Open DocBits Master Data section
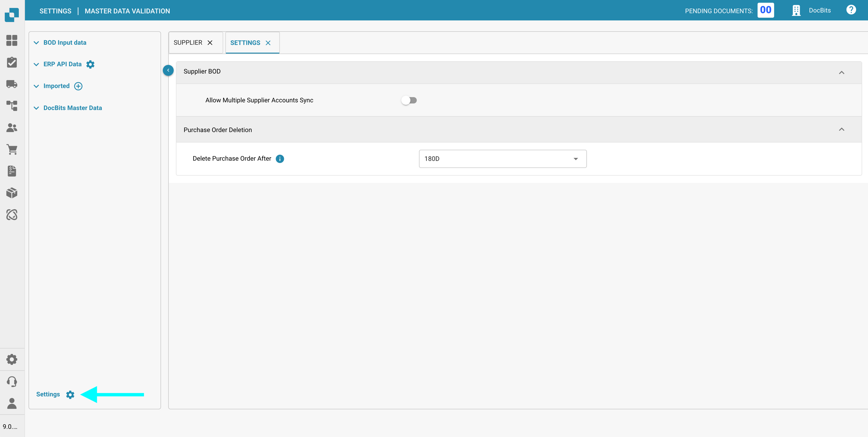868x437 pixels. pos(72,108)
